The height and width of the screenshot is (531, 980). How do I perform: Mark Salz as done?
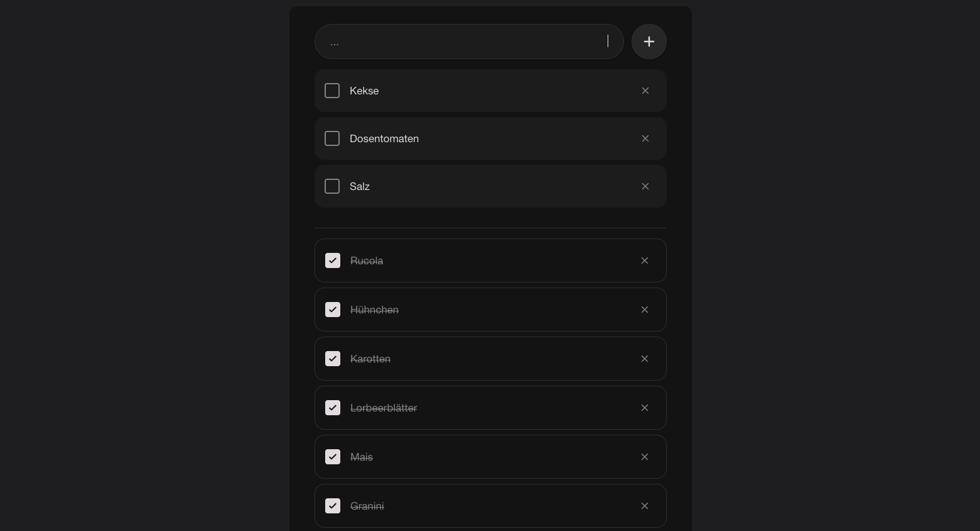[x=332, y=186]
